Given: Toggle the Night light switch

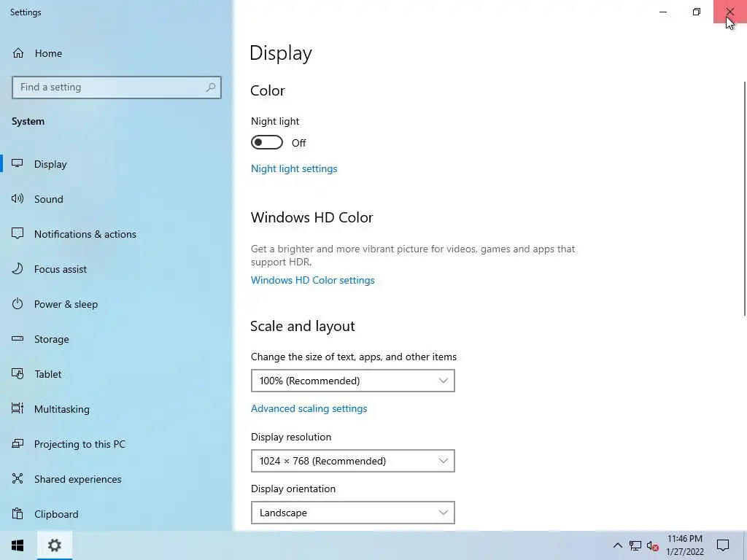Looking at the screenshot, I should tap(267, 142).
